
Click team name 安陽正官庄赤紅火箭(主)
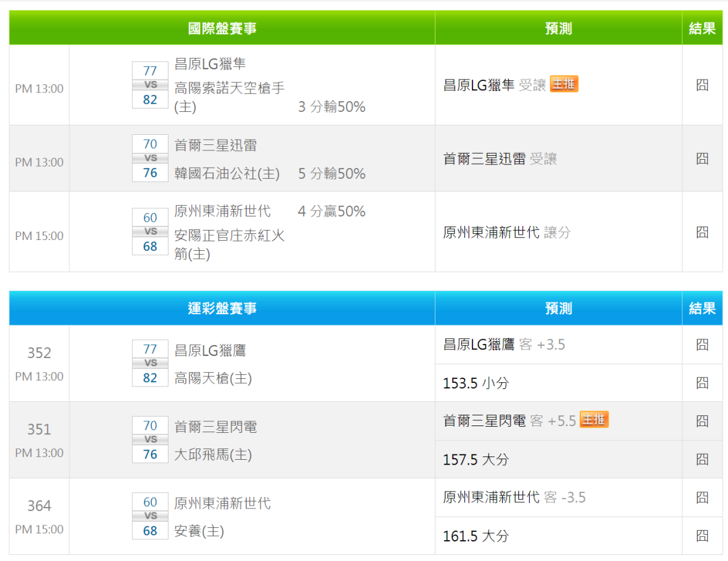click(x=229, y=245)
